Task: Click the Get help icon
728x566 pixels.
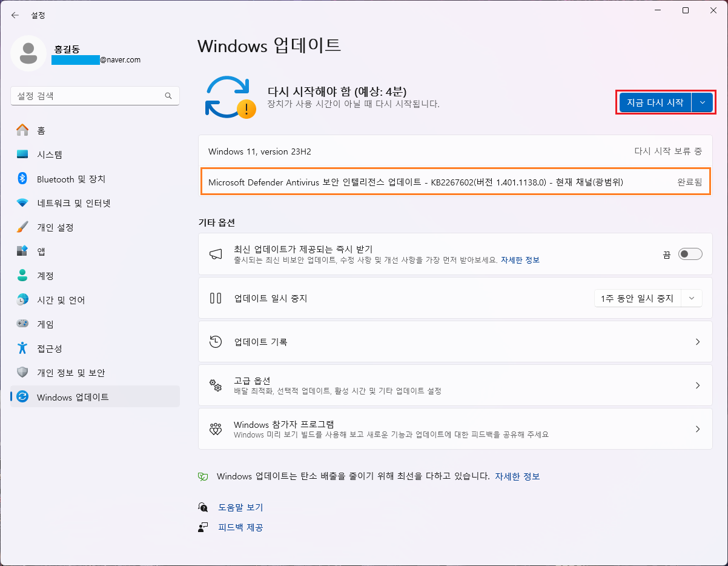Action: (204, 507)
